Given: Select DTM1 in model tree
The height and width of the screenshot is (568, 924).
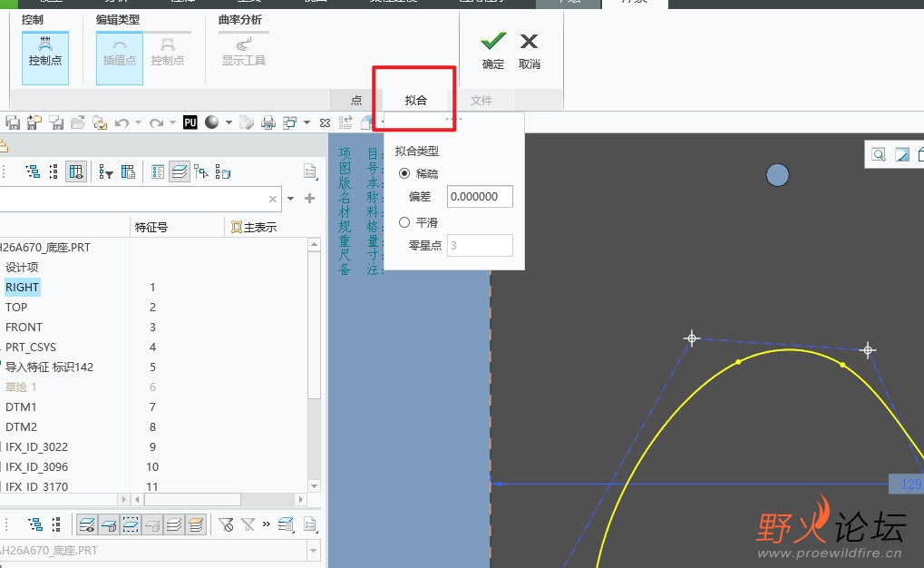Looking at the screenshot, I should (x=21, y=407).
